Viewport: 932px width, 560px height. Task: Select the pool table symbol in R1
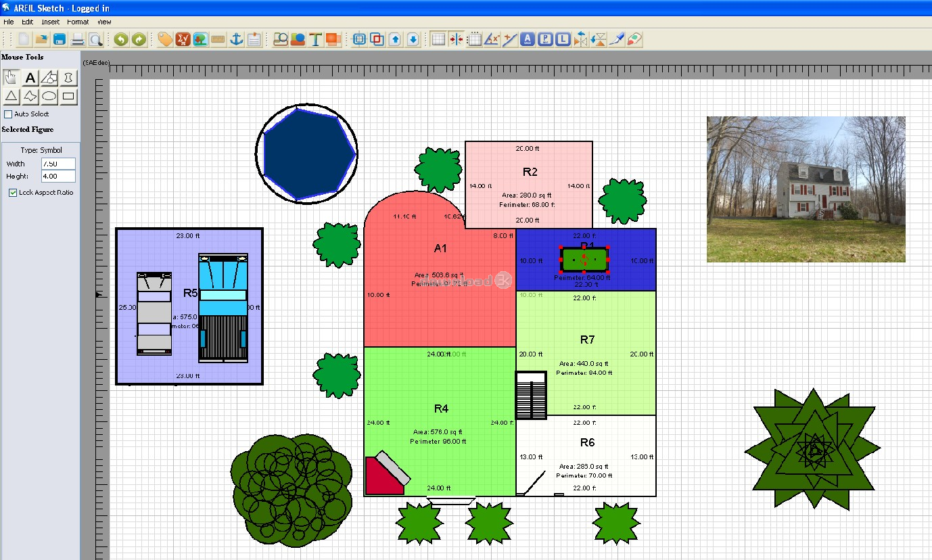click(584, 259)
